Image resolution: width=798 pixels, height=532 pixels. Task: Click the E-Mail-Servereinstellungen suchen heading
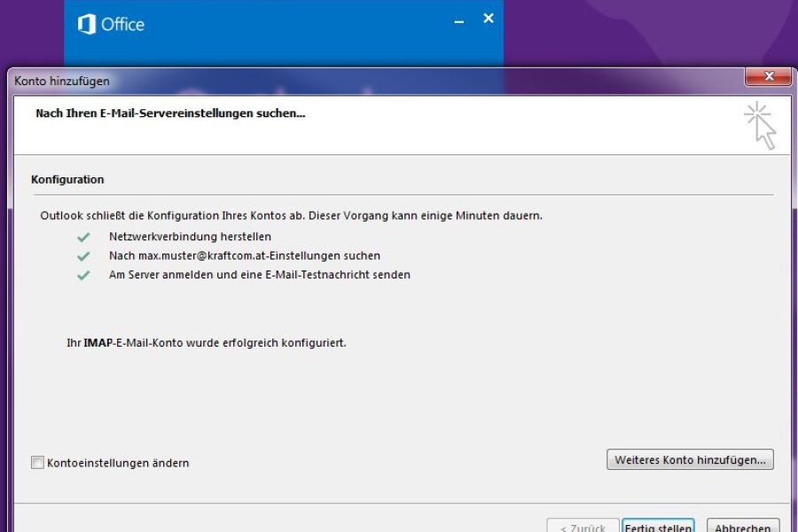(x=170, y=113)
